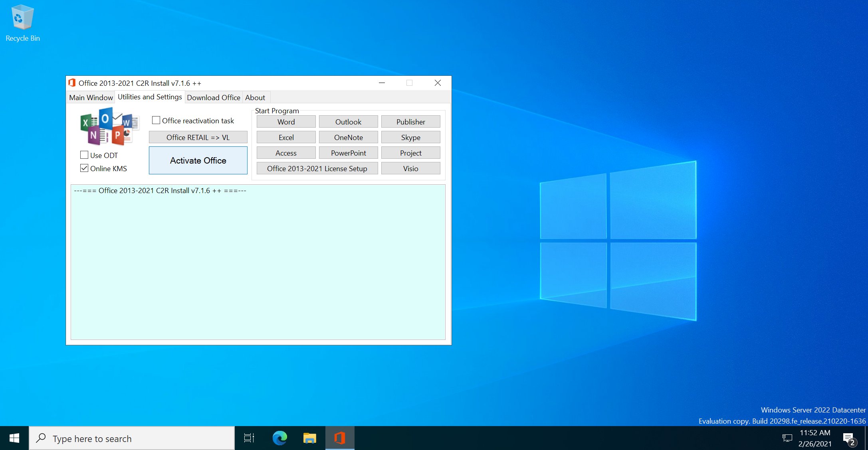
Task: Click the taskbar search box
Action: (132, 438)
